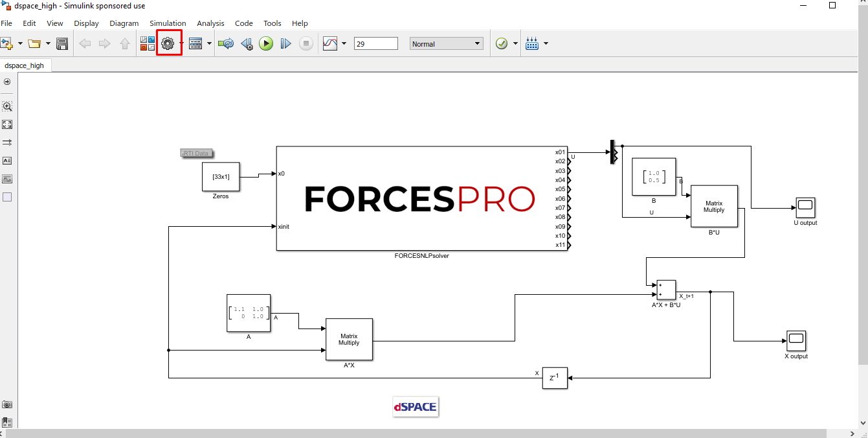Expand the simulation mode Normal dropdown
This screenshot has height=438, width=868.
[447, 43]
